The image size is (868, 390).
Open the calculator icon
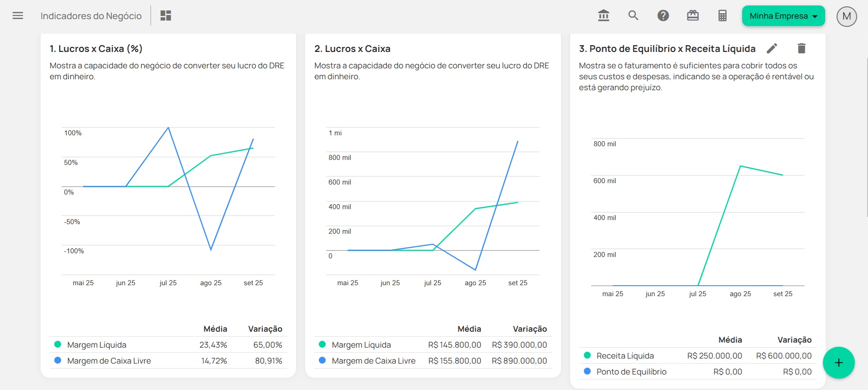click(722, 16)
